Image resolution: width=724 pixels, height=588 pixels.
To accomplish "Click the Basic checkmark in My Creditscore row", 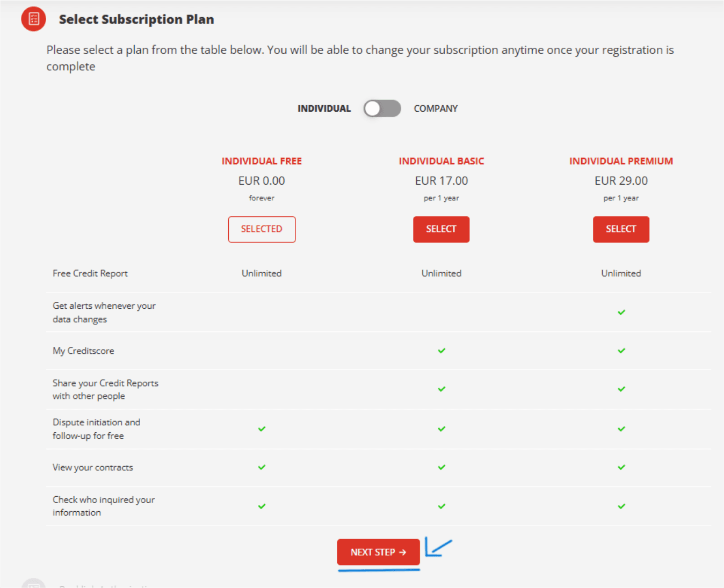I will pos(441,351).
